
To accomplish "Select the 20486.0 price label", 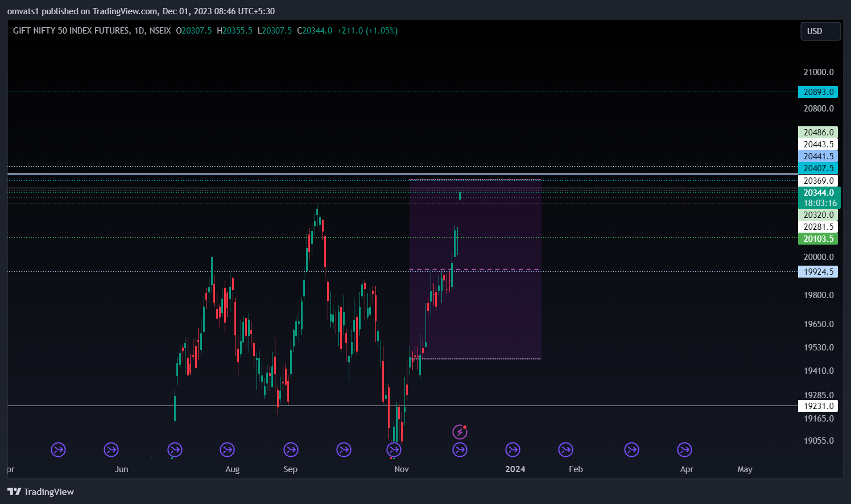I will 818,132.
